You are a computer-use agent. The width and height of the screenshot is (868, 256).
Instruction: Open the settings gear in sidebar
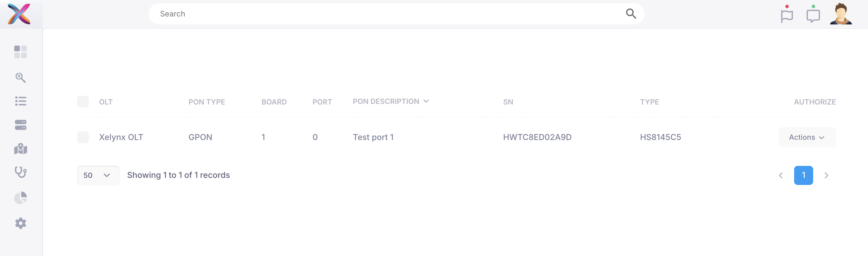[x=21, y=223]
